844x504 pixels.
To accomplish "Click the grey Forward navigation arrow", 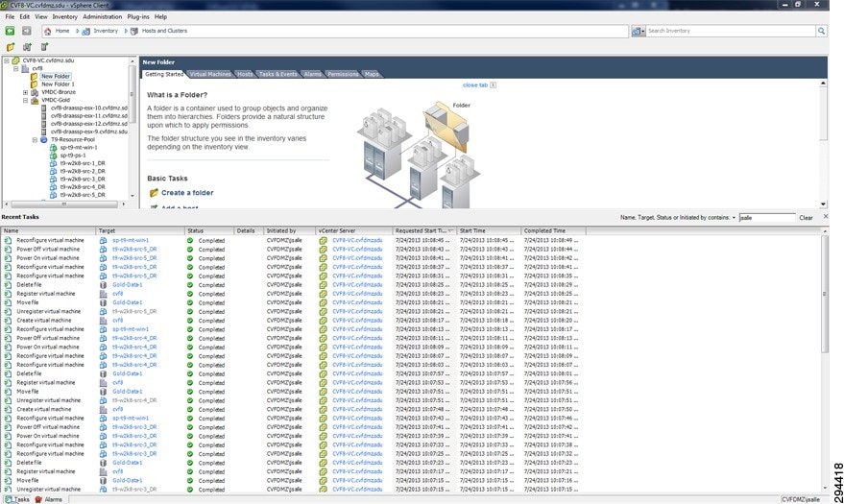I will coord(26,31).
